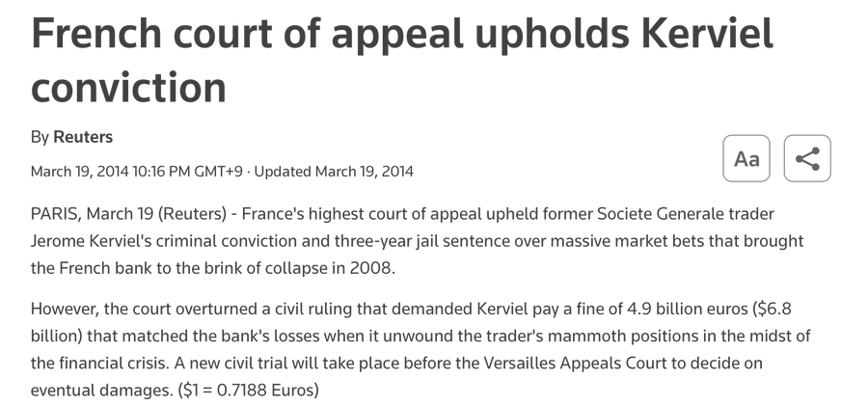Click the word 'However' starting the second paragraph
868x406 pixels.
(x=65, y=309)
